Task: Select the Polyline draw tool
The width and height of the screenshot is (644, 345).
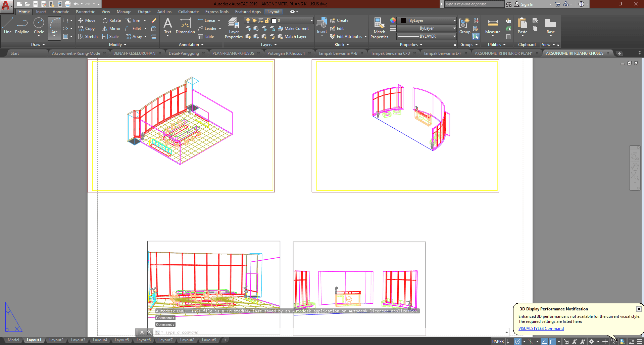Action: tap(22, 26)
